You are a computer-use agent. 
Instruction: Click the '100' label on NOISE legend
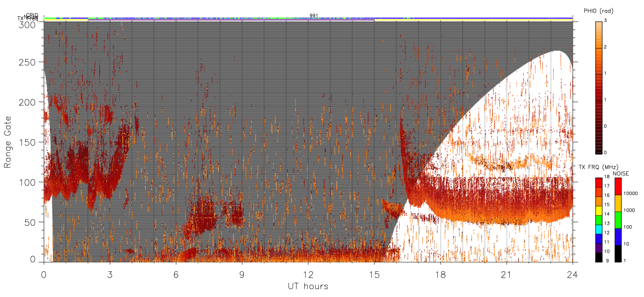click(628, 227)
